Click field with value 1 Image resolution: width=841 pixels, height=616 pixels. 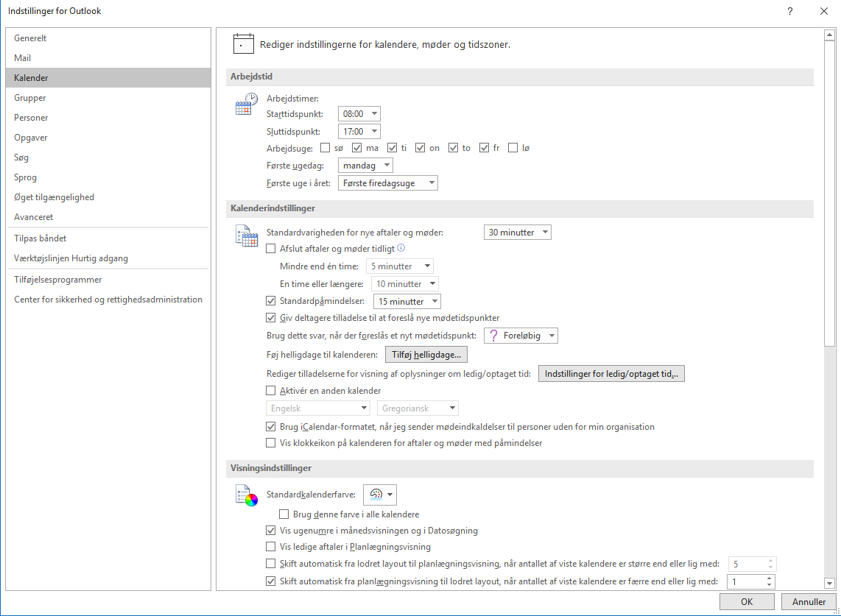tap(745, 581)
